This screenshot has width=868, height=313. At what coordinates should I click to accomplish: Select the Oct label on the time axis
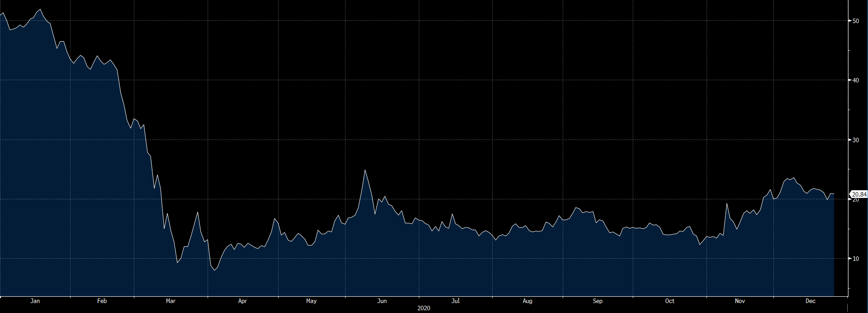[669, 301]
